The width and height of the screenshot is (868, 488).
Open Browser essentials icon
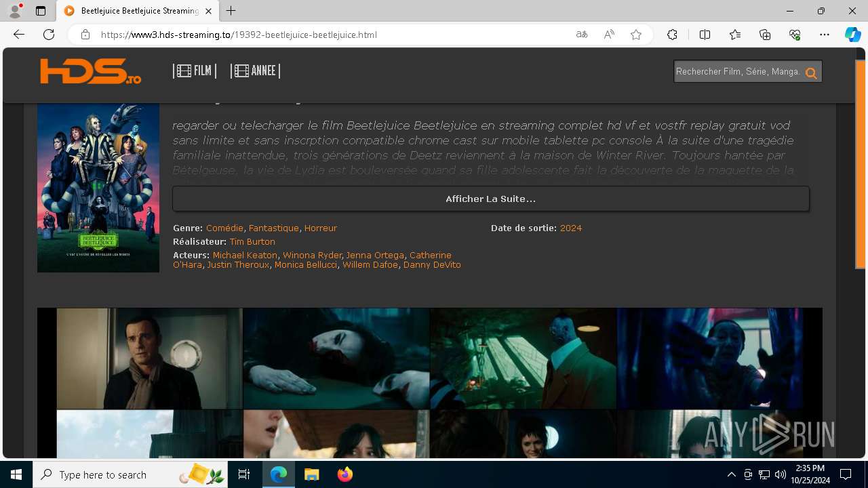pyautogui.click(x=795, y=35)
